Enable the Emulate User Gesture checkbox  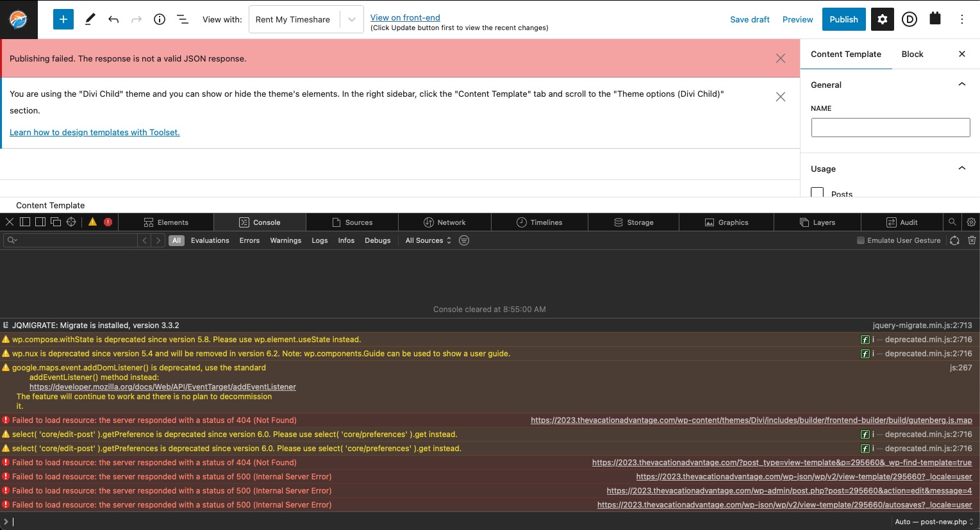click(x=861, y=240)
